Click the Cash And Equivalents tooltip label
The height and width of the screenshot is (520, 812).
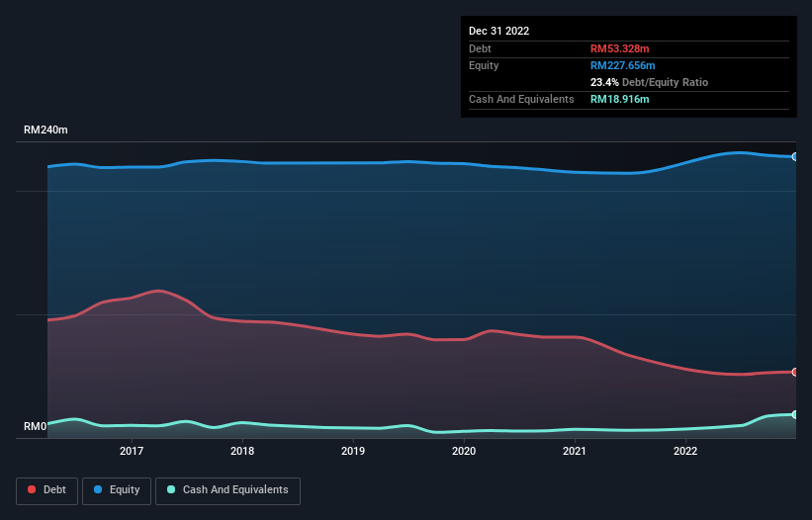(x=521, y=99)
